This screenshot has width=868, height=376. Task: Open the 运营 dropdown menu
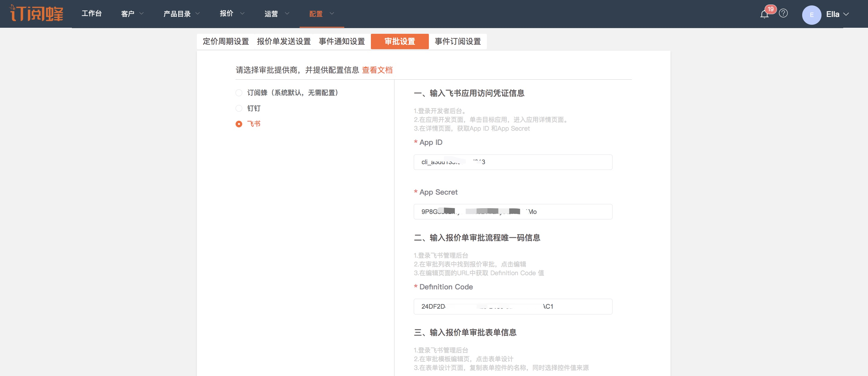coord(276,14)
